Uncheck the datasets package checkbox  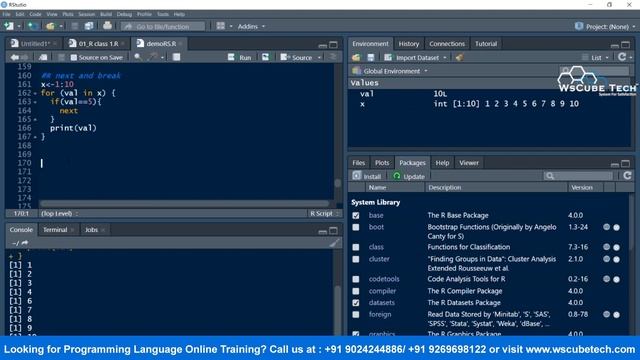356,303
